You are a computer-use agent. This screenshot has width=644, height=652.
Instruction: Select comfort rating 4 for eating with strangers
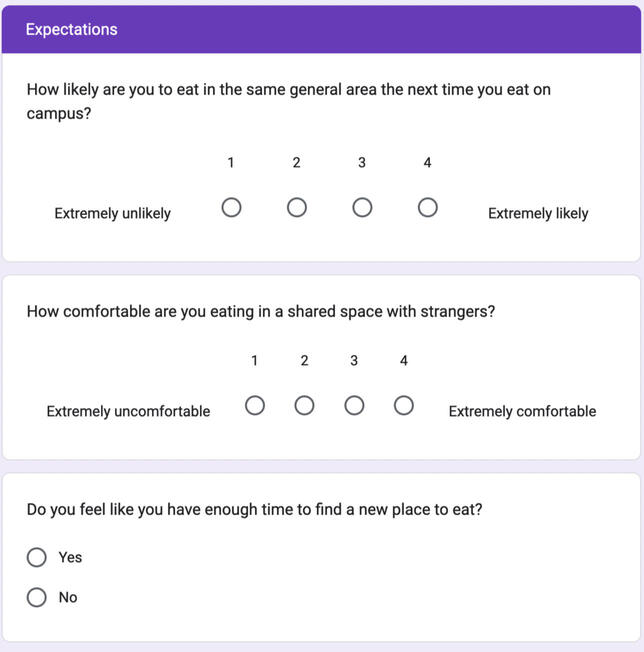(x=404, y=406)
